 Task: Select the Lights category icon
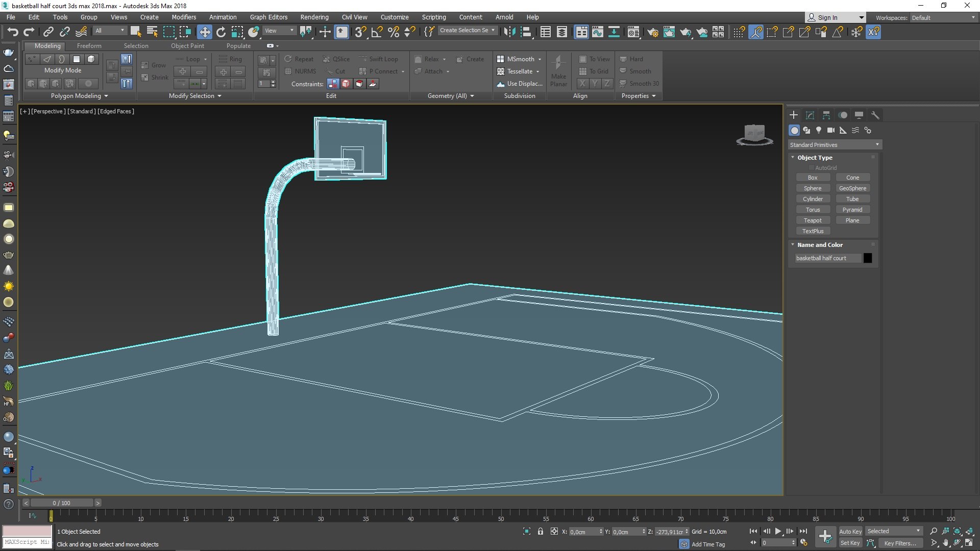click(819, 130)
